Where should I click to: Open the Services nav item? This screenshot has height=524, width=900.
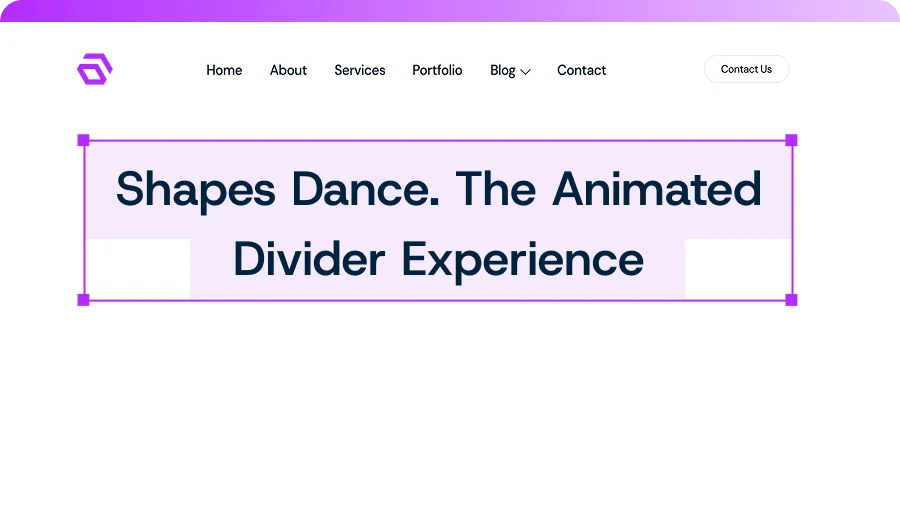360,70
